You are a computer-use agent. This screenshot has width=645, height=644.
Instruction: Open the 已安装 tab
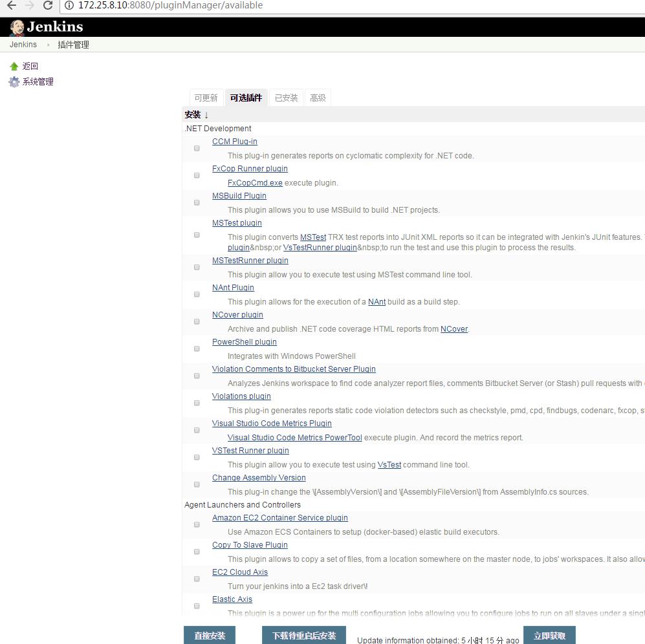pos(287,98)
